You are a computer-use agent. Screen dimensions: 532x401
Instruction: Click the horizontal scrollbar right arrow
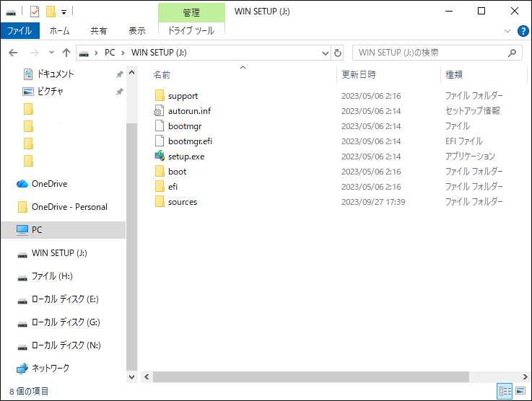point(526,377)
